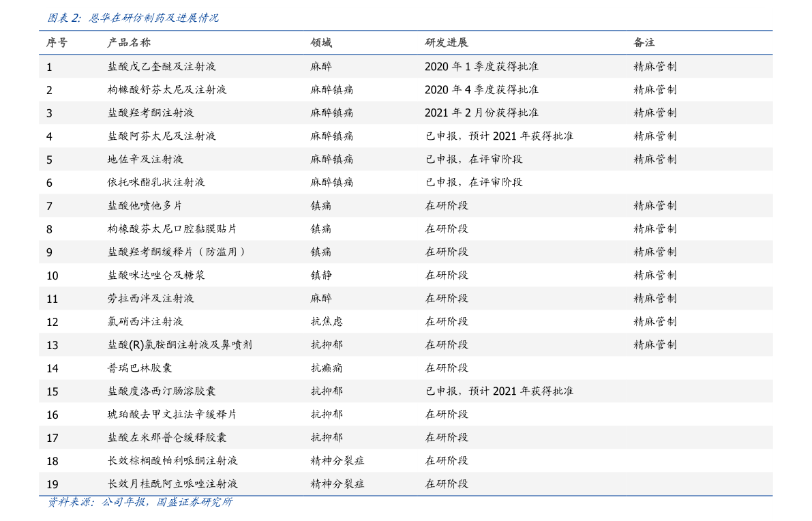Select "枸橼酸舒芬太尼及注射液" product name
This screenshot has width=812, height=521.
pos(167,90)
